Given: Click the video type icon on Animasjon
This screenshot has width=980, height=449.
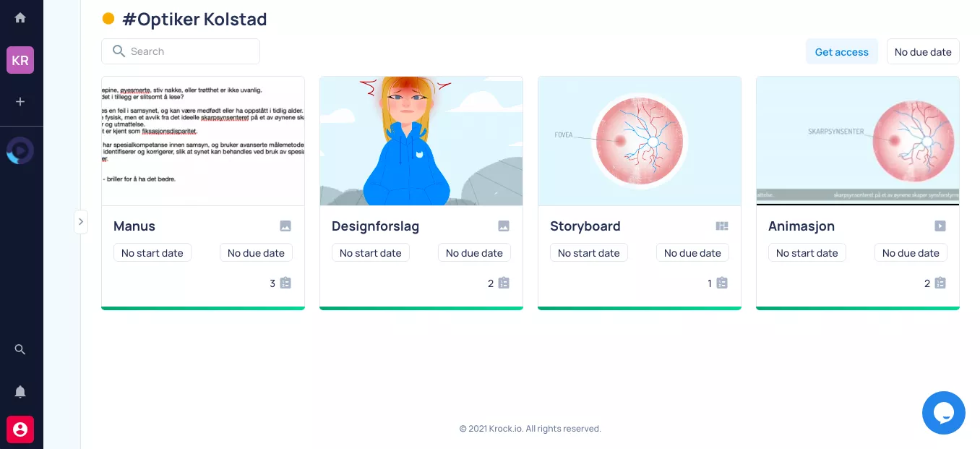Looking at the screenshot, I should coord(940,226).
